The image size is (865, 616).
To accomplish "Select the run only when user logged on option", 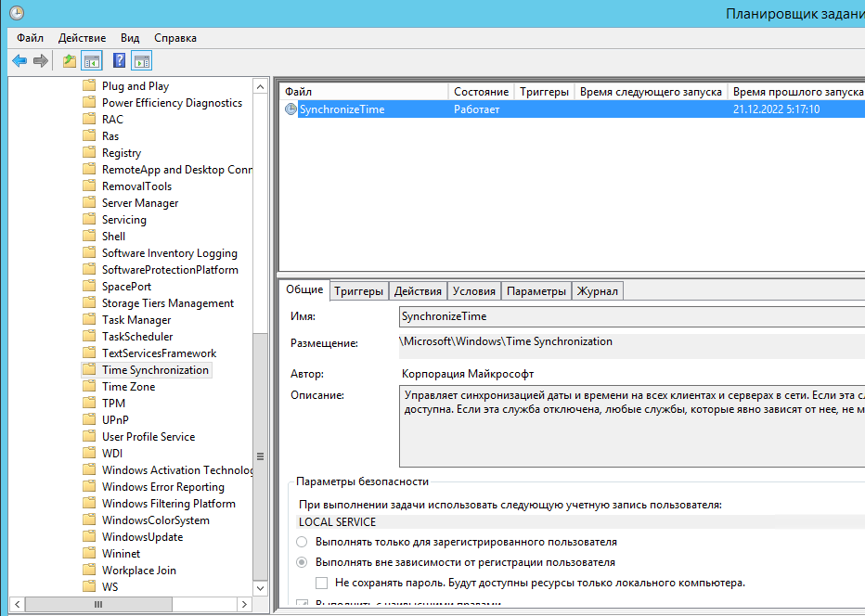I will pos(302,542).
